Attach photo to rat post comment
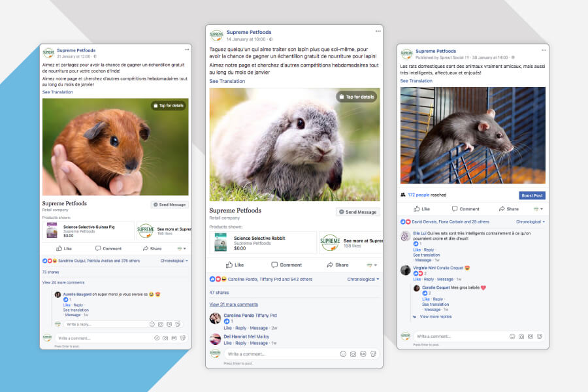The image size is (588, 392). point(521,336)
